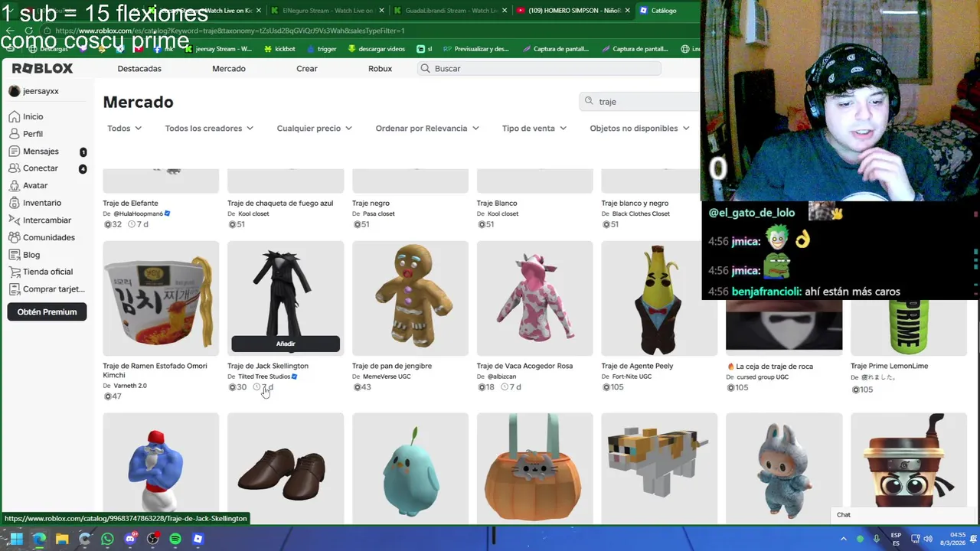This screenshot has width=980, height=551.
Task: Open the Crear tab in Roblox header
Action: coord(307,69)
